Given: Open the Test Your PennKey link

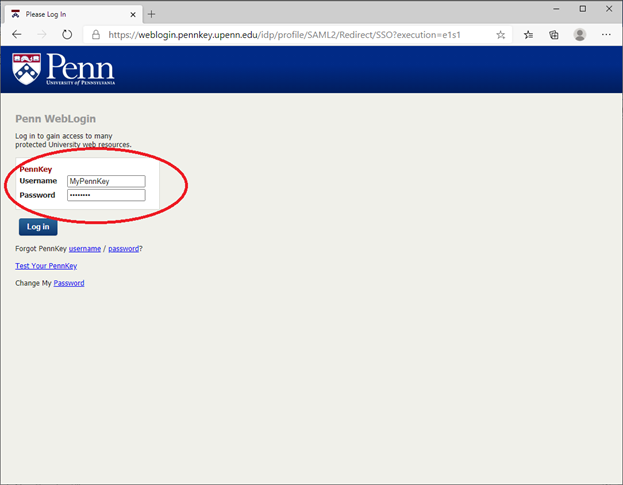Looking at the screenshot, I should tap(46, 266).
